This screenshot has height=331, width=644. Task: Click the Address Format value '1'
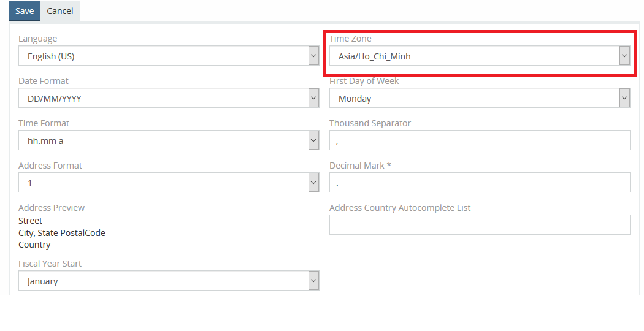(x=30, y=183)
